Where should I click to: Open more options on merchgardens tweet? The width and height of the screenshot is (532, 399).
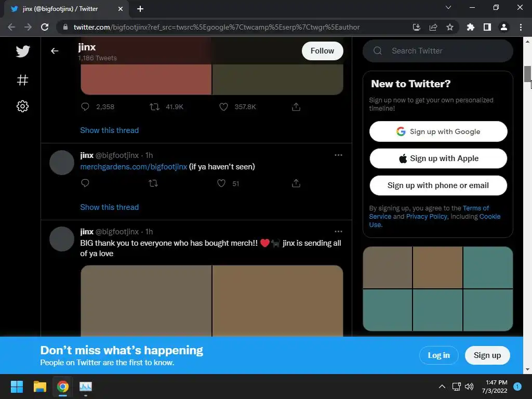tap(338, 155)
